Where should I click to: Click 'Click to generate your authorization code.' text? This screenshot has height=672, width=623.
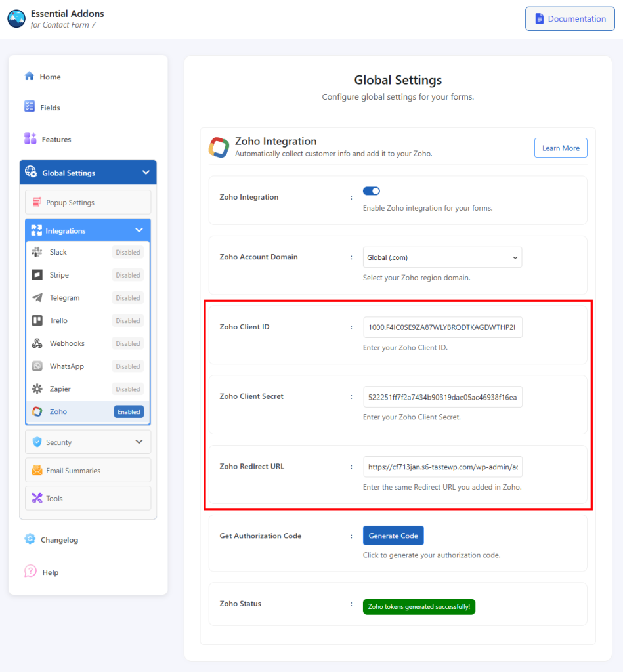pos(431,555)
